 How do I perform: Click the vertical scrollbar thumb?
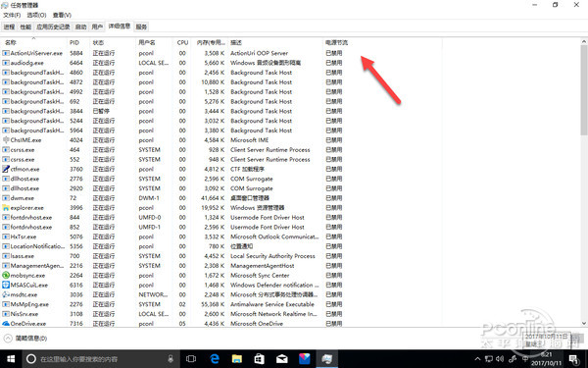click(584, 90)
